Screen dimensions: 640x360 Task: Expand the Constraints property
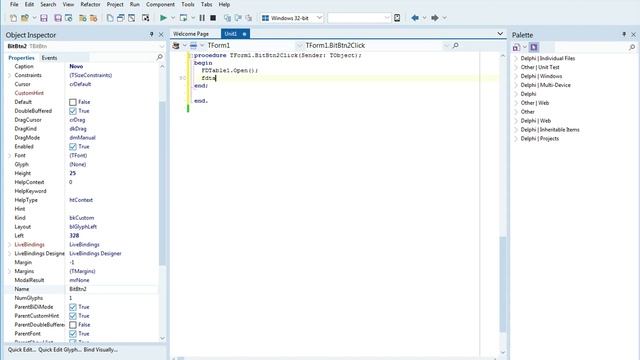9,76
